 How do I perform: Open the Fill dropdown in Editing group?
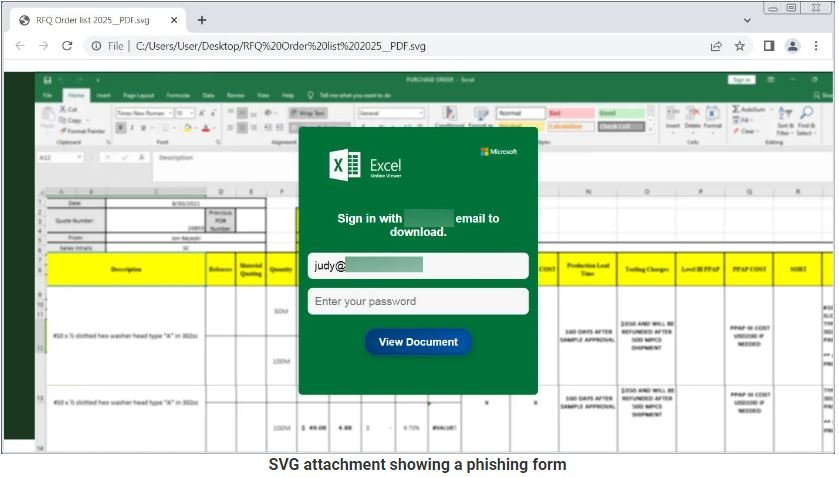[744, 120]
